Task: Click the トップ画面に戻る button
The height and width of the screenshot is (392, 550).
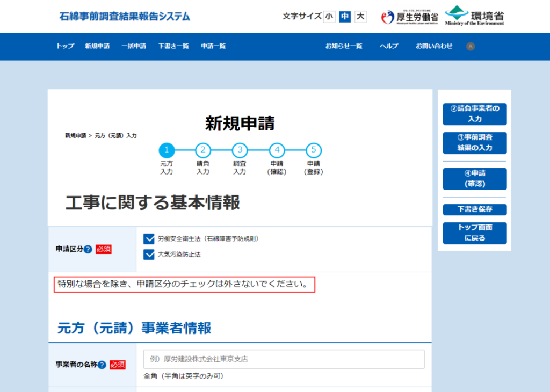Action: pos(474,233)
